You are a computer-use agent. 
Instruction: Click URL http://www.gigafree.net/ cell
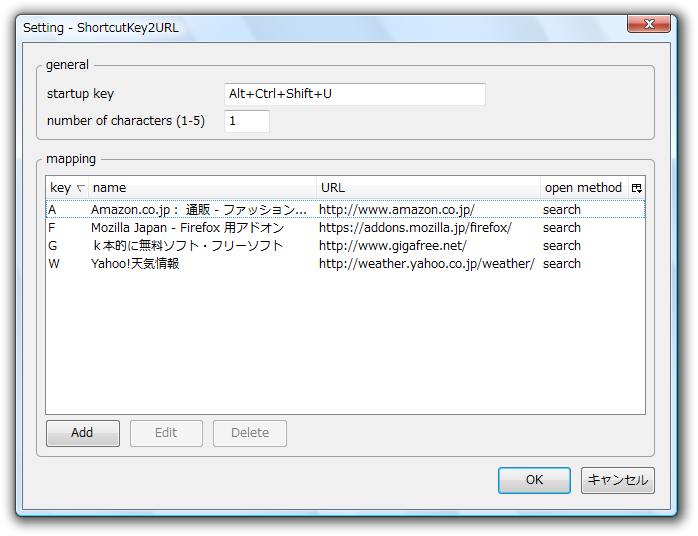point(393,246)
